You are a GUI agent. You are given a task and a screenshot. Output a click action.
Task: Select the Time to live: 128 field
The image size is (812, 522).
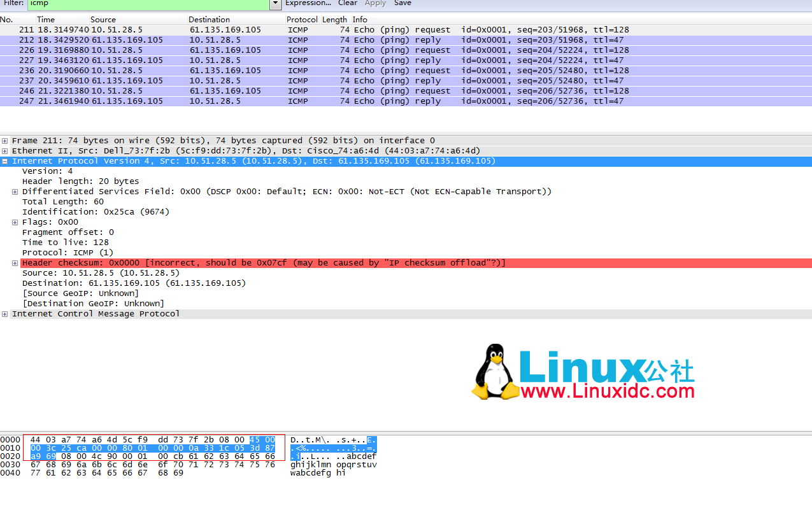tap(76, 242)
